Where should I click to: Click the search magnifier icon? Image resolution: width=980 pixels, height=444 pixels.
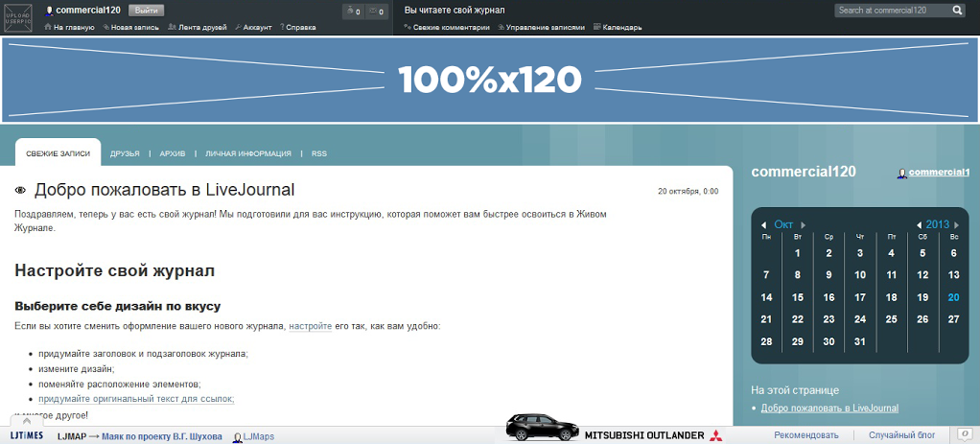tap(957, 11)
